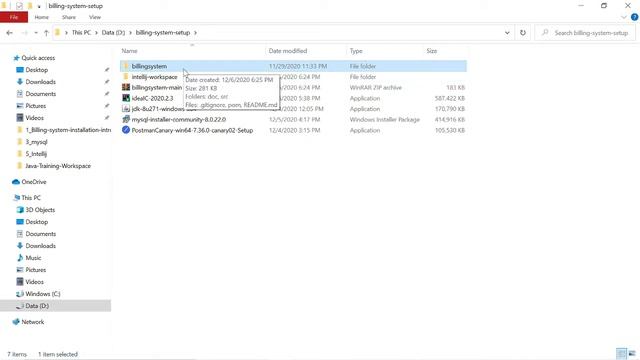
Task: Open the Home ribbon tab
Action: pos(42,17)
